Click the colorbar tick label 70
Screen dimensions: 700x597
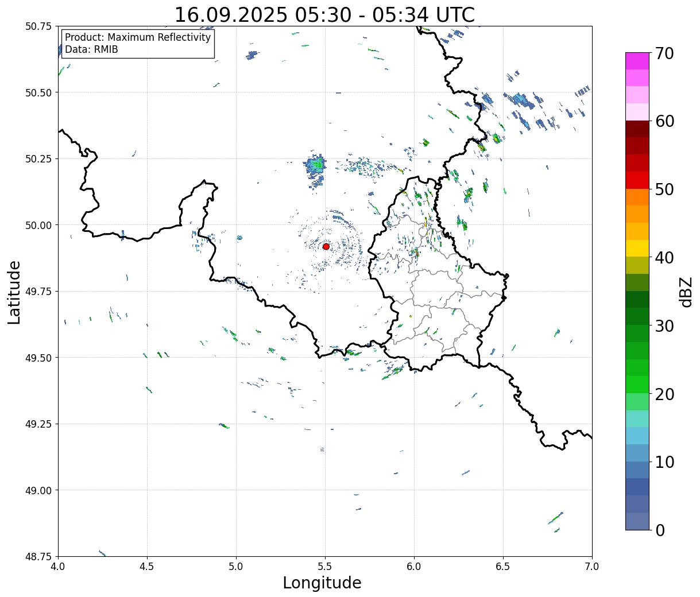pyautogui.click(x=664, y=53)
